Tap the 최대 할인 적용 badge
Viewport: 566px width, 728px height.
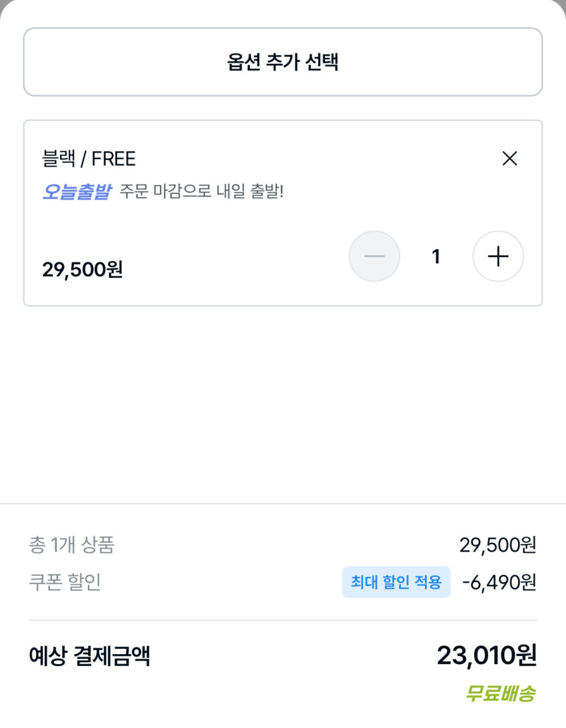tap(396, 583)
